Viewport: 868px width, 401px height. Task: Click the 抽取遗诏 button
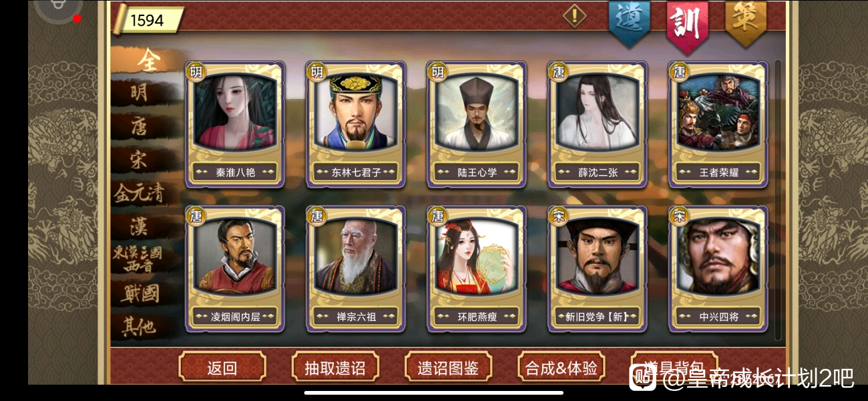(335, 368)
